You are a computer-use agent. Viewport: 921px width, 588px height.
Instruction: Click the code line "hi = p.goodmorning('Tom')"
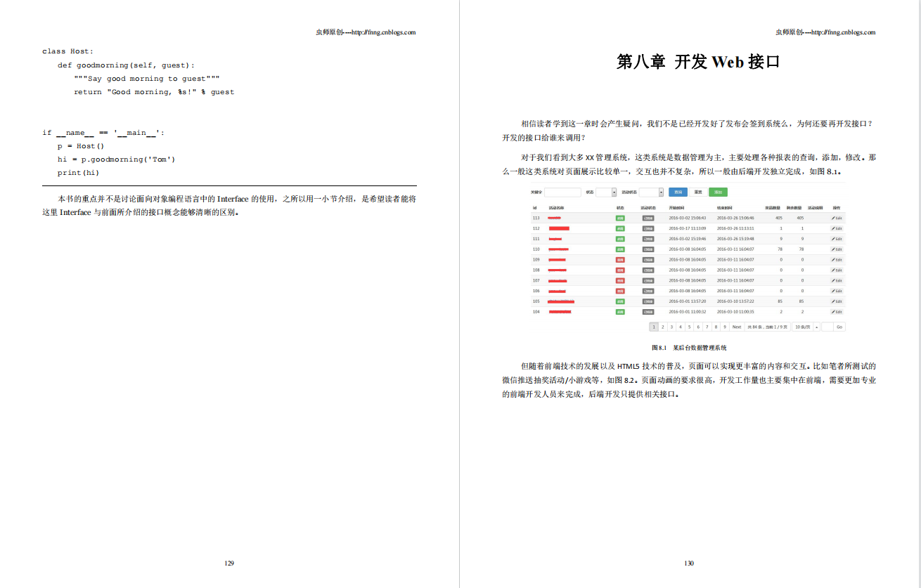(116, 159)
